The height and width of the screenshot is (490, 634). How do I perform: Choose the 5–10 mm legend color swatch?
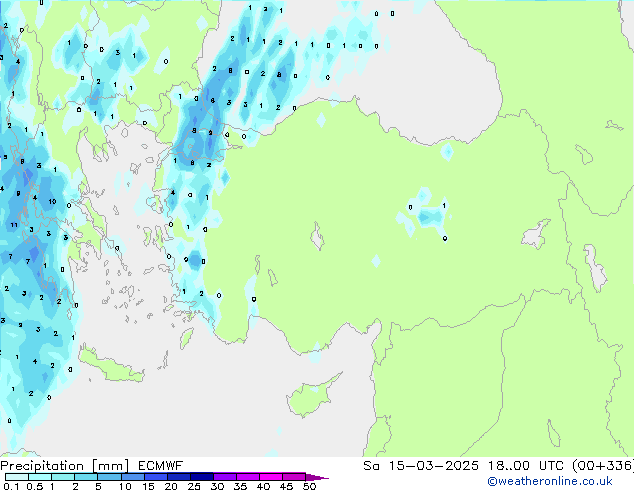click(x=110, y=477)
